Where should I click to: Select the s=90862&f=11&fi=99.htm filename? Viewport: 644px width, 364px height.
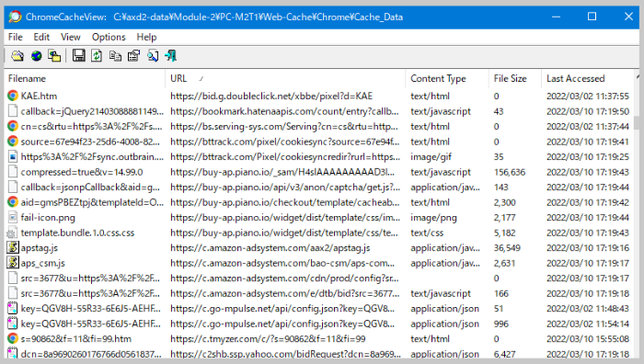click(76, 338)
